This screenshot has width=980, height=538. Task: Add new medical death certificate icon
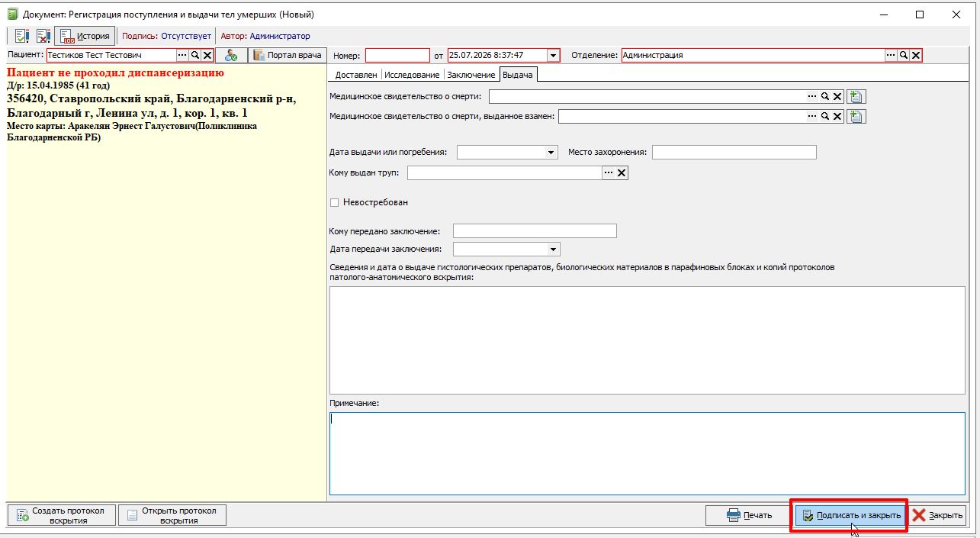click(x=856, y=96)
